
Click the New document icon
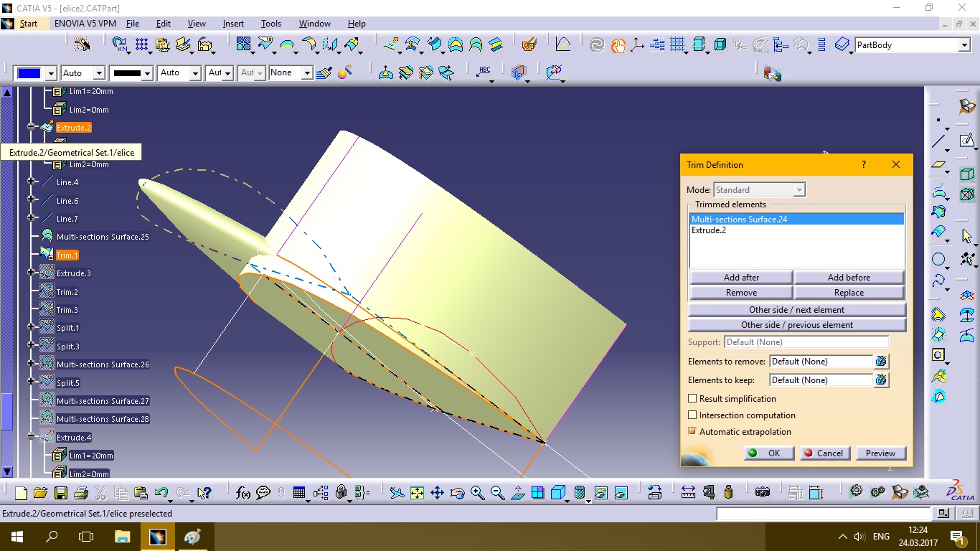21,493
